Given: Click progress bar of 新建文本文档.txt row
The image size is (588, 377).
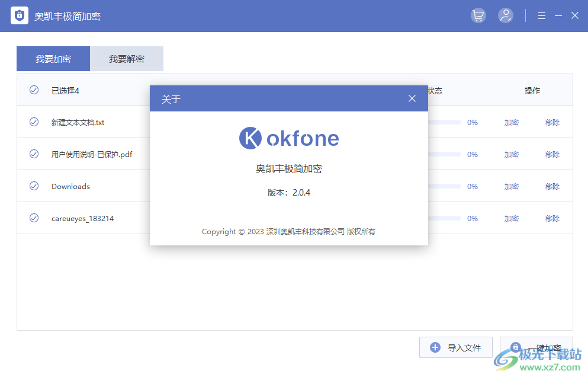Looking at the screenshot, I should point(444,122).
